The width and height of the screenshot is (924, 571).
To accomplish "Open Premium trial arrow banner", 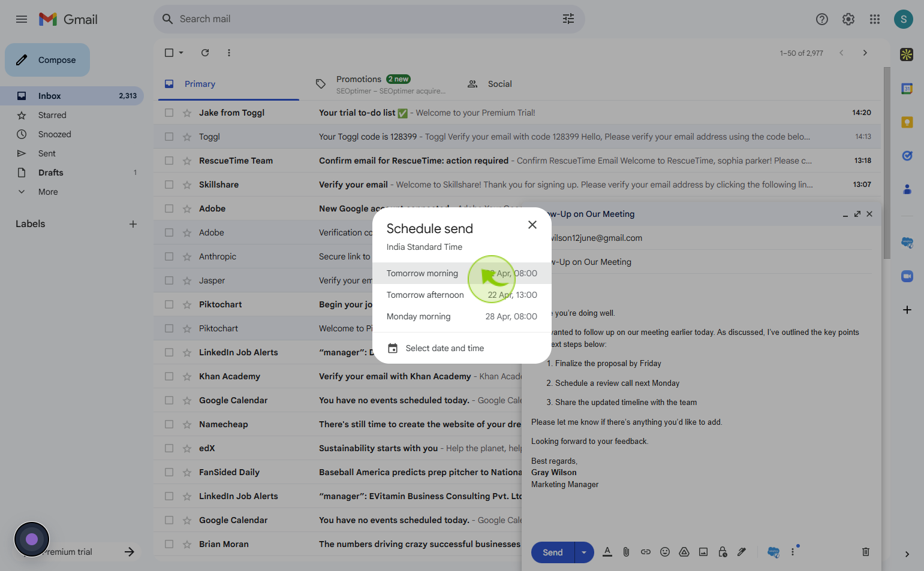I will click(130, 552).
